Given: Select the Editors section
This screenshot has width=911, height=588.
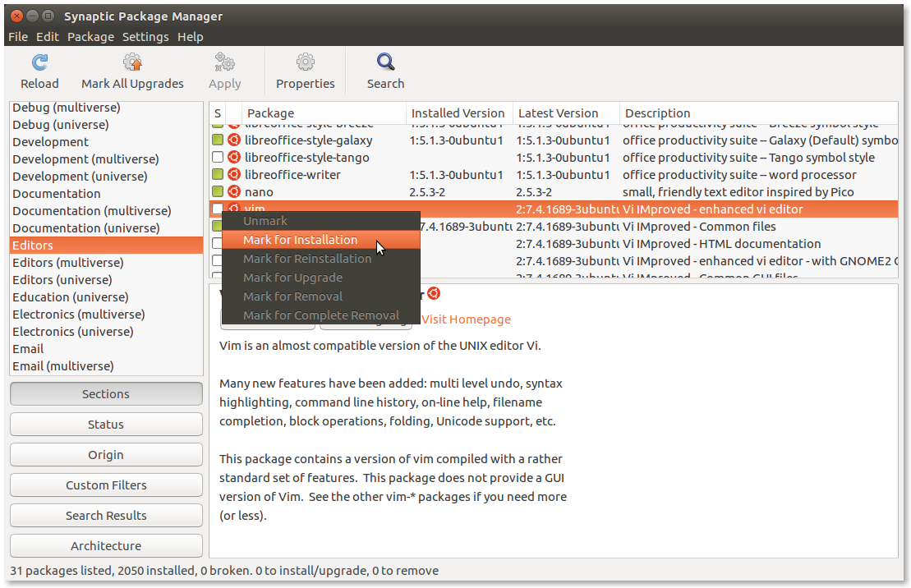Looking at the screenshot, I should point(106,246).
